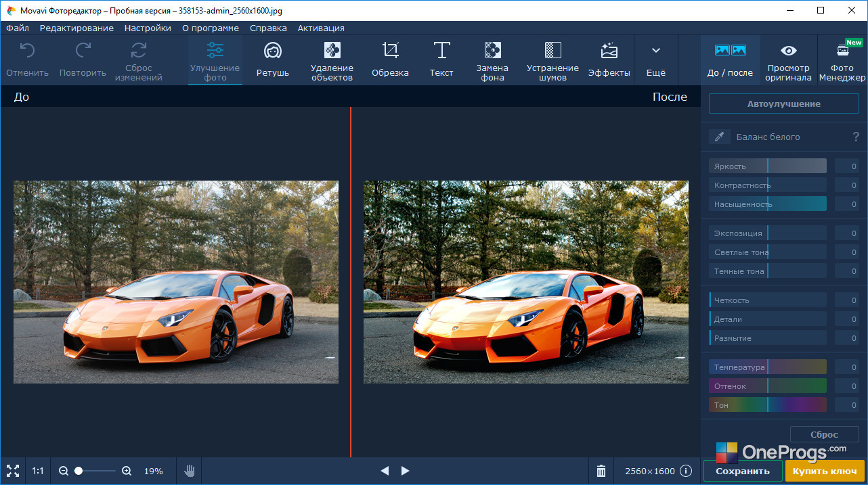The image size is (868, 485).
Task: Click the Отменить undo icon
Action: pyautogui.click(x=27, y=50)
